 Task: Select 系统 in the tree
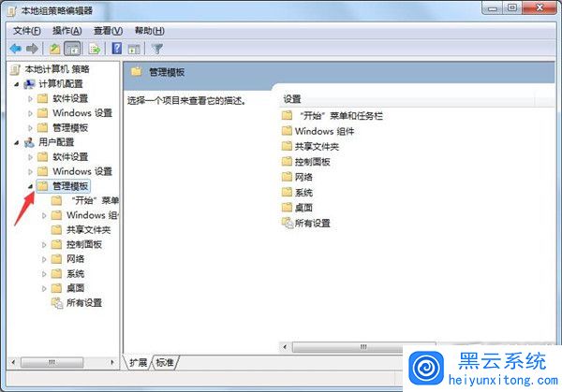click(75, 274)
